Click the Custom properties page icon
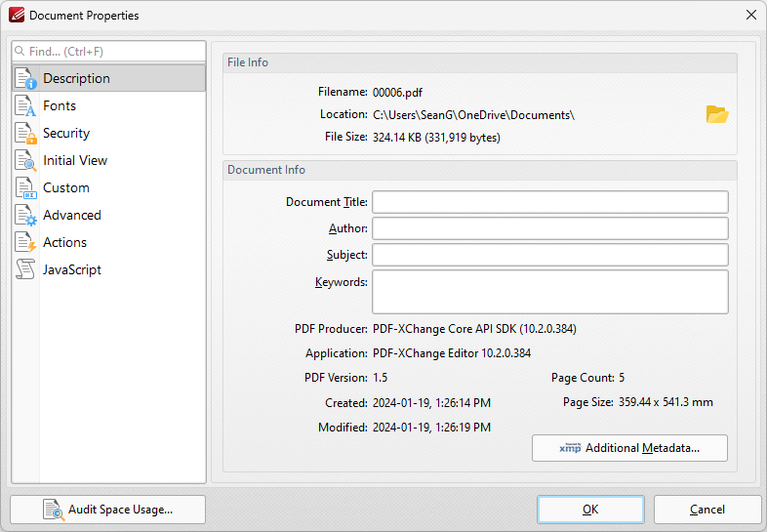The height and width of the screenshot is (532, 767). click(x=25, y=188)
